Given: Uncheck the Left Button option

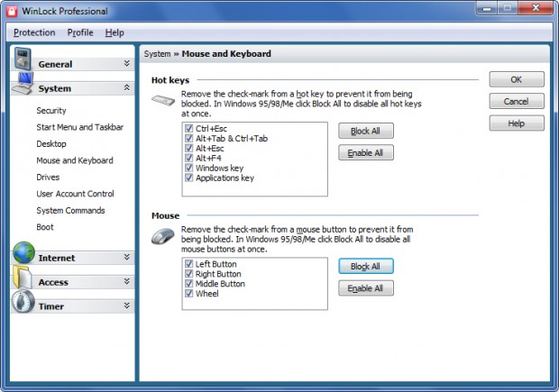Looking at the screenshot, I should (x=189, y=264).
